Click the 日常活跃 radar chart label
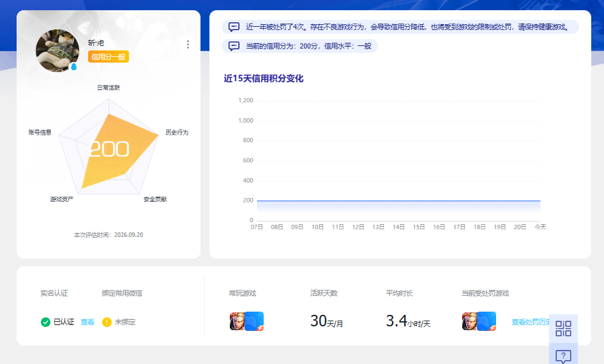The width and height of the screenshot is (604, 364). click(109, 88)
